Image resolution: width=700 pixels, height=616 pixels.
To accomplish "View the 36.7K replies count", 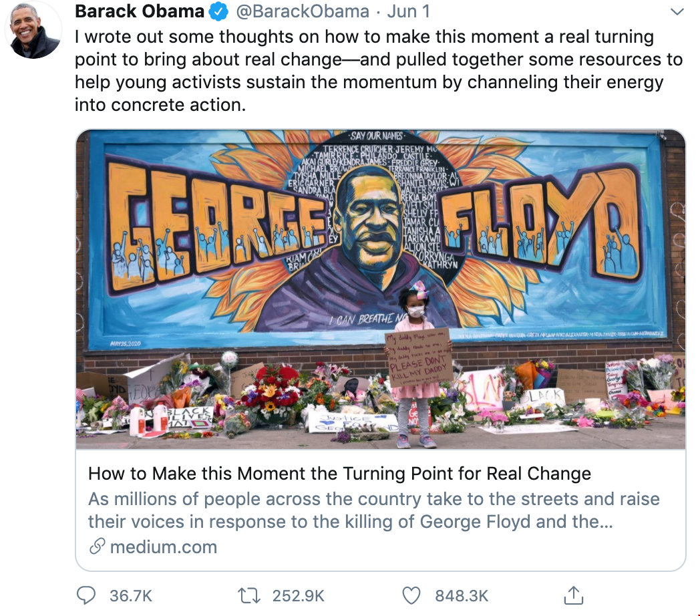I will (x=131, y=596).
